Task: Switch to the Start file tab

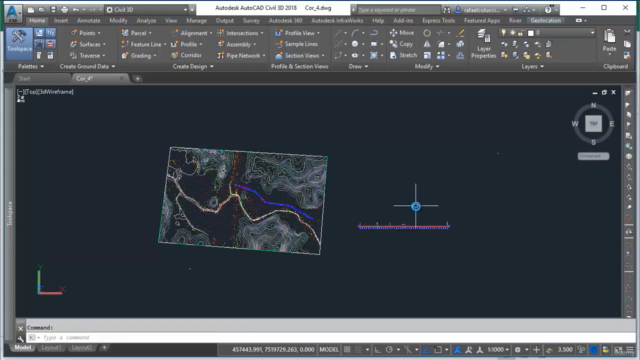Action: (24, 78)
